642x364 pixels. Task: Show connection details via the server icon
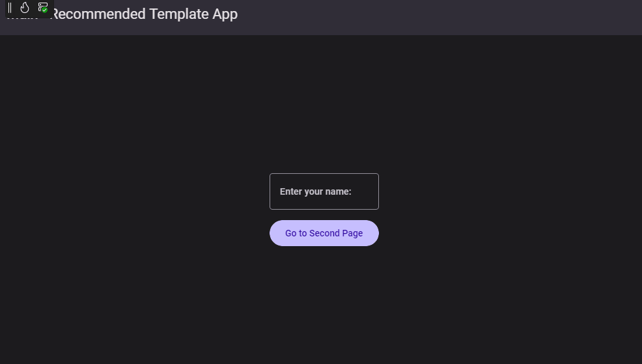click(42, 7)
